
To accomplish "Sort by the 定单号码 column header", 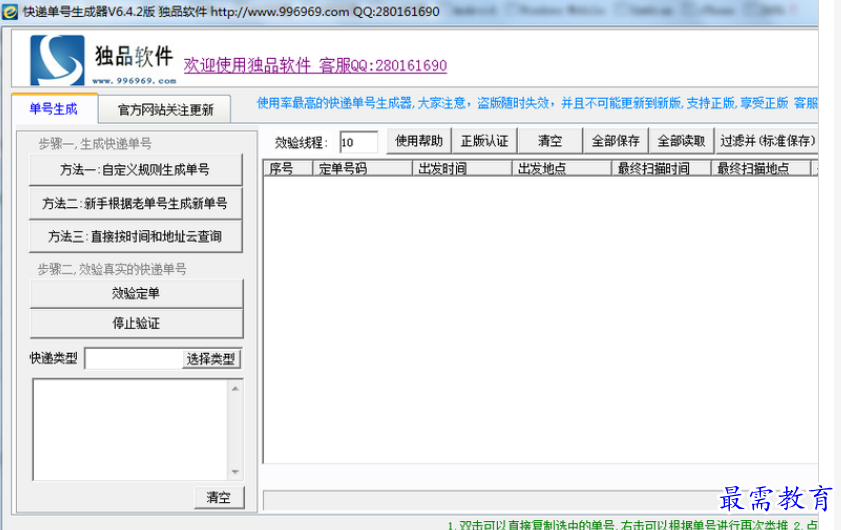I will 363,168.
